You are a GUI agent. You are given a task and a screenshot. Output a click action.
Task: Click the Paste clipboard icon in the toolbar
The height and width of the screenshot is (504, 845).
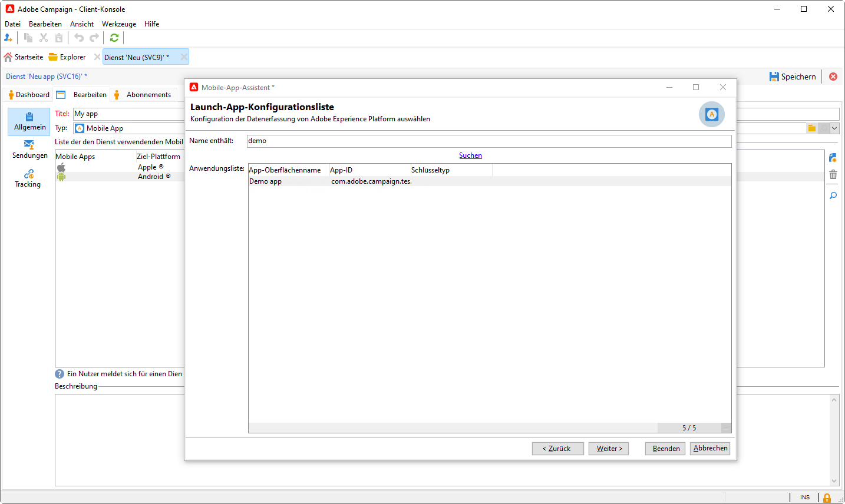(x=59, y=38)
